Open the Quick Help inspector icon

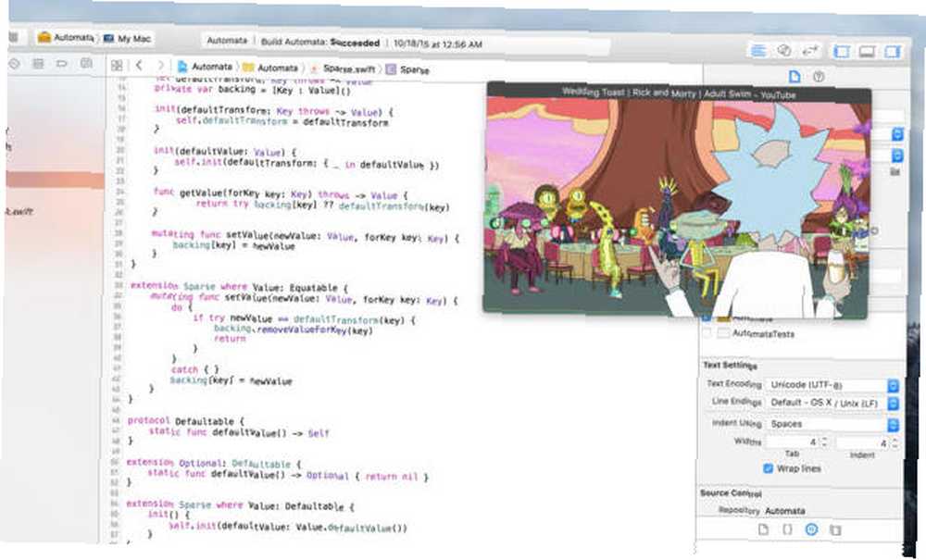coord(819,77)
